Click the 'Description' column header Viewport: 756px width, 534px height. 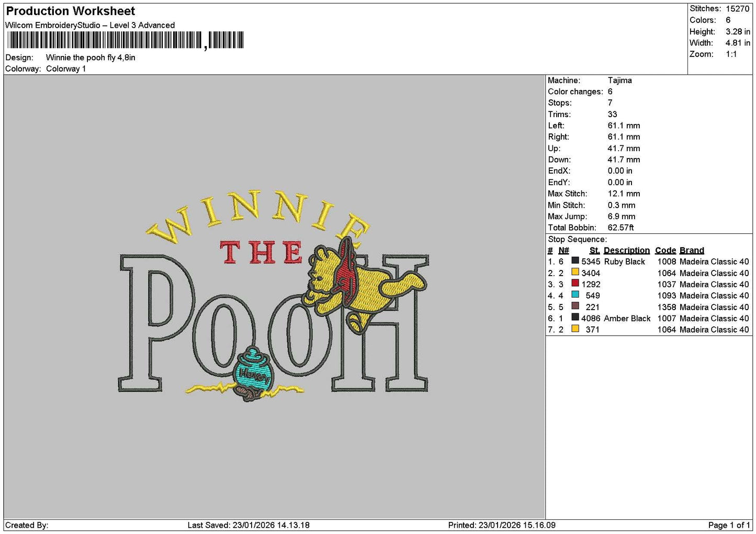pos(627,251)
